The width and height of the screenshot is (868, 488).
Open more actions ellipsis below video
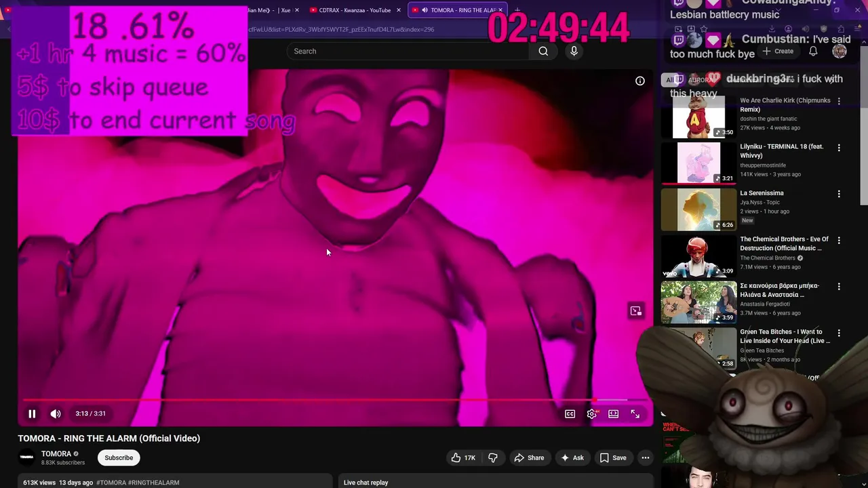coord(646,457)
